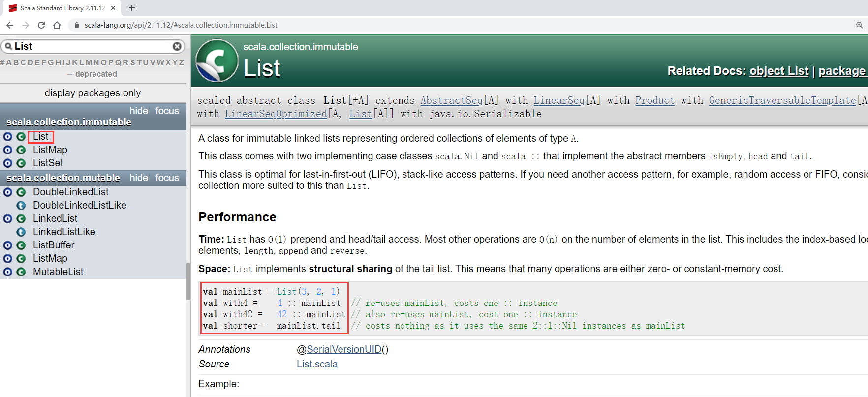Screen dimensions: 868x397
Task: Click the object icon beside ListBuffer
Action: (x=8, y=245)
